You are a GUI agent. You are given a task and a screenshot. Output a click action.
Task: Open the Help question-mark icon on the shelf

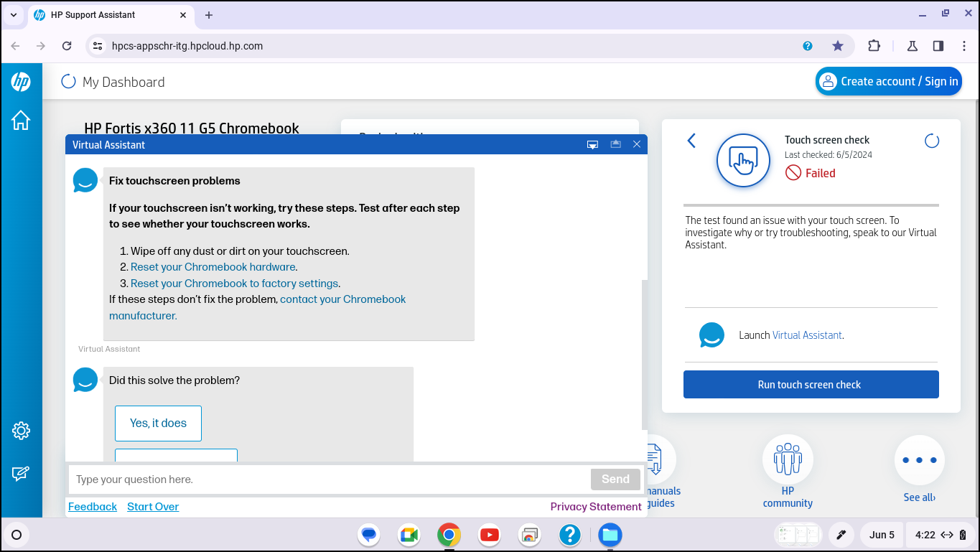click(569, 535)
